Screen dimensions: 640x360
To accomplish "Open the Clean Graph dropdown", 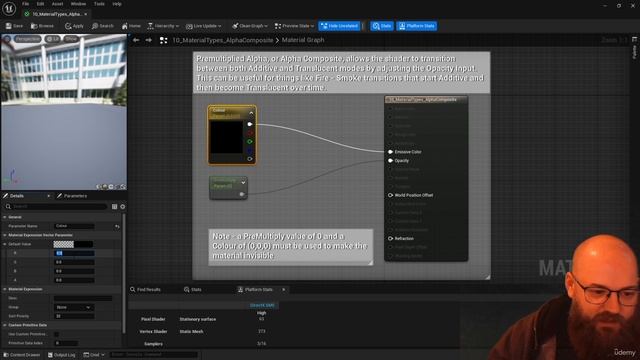I will click(x=250, y=26).
